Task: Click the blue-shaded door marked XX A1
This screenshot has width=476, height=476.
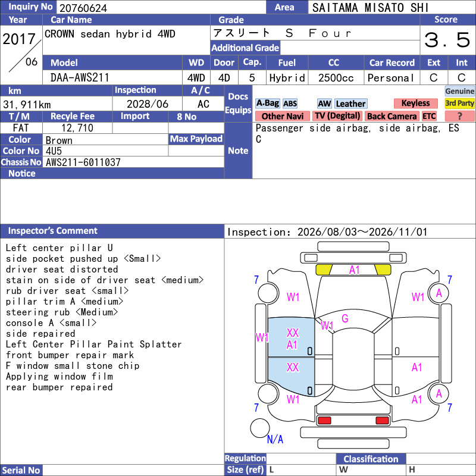Action: (x=291, y=337)
